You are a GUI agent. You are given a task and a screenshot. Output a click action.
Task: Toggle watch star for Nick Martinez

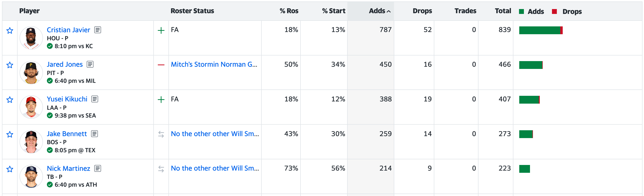point(10,169)
